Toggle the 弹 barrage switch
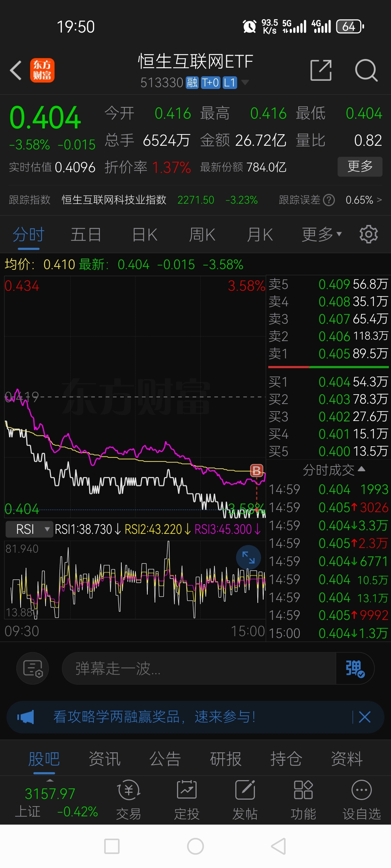 (355, 668)
